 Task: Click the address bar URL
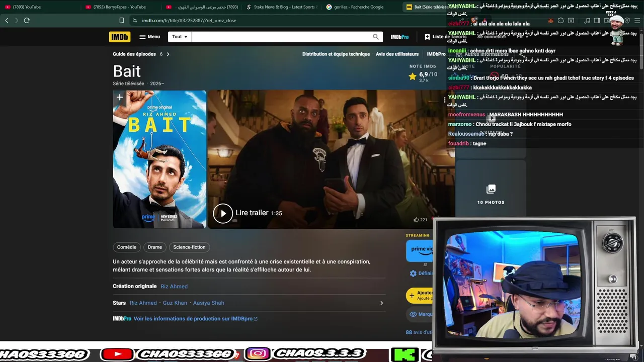click(x=189, y=21)
